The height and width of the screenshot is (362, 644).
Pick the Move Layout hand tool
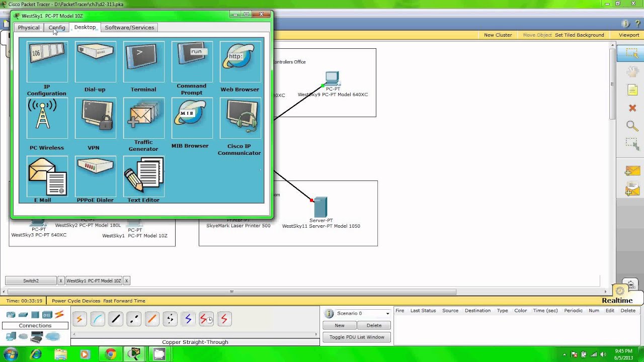632,72
